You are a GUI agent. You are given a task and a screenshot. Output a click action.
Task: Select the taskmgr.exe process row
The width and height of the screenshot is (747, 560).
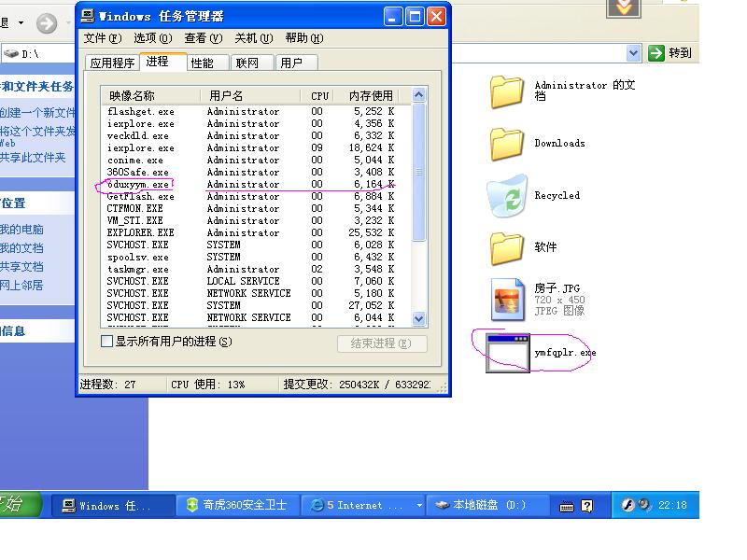[x=256, y=269]
